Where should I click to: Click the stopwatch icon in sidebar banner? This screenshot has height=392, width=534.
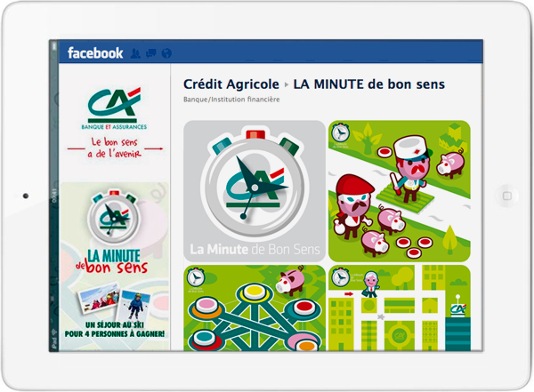(114, 218)
